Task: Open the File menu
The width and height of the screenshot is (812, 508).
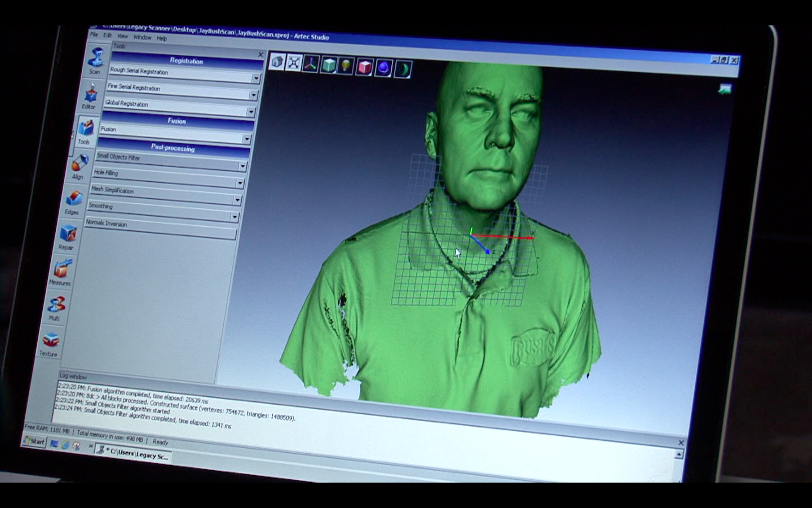Action: click(x=94, y=35)
